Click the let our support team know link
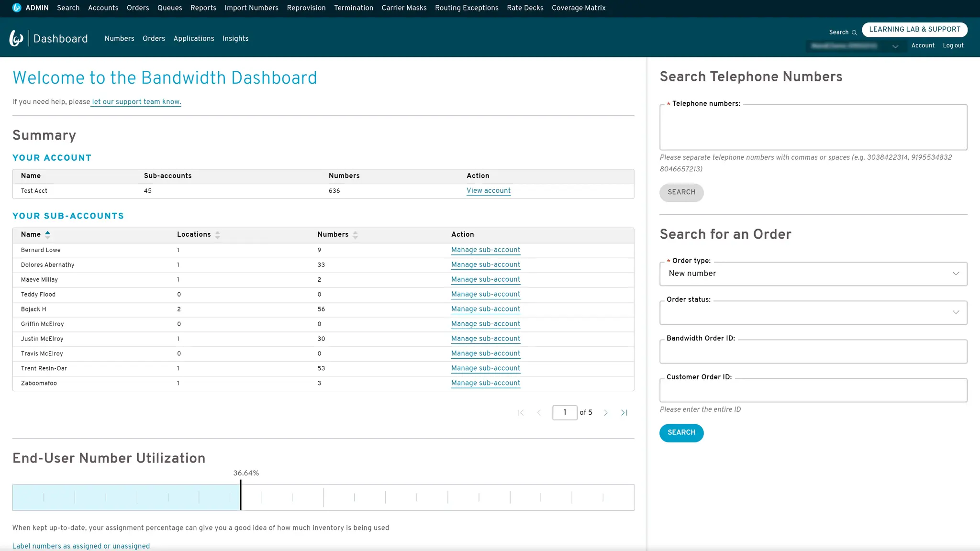Viewport: 980px width, 551px height. 136,102
